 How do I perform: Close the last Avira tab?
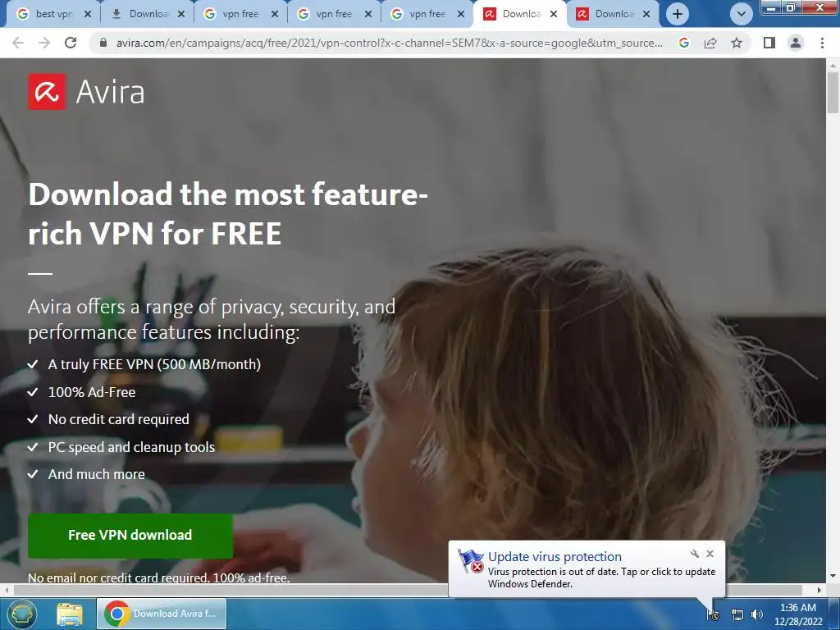tap(646, 15)
